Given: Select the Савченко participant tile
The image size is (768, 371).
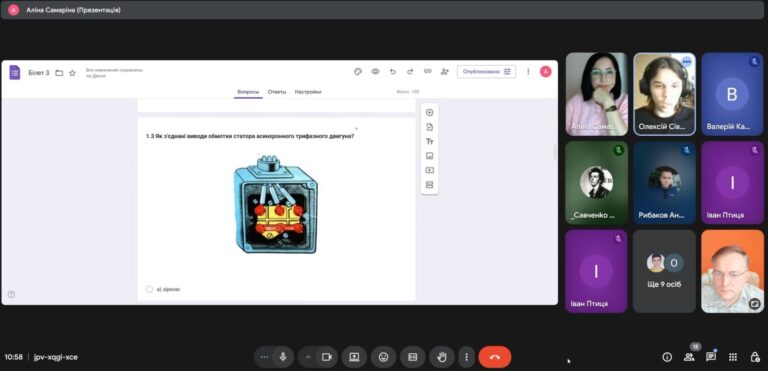Looking at the screenshot, I should 597,183.
